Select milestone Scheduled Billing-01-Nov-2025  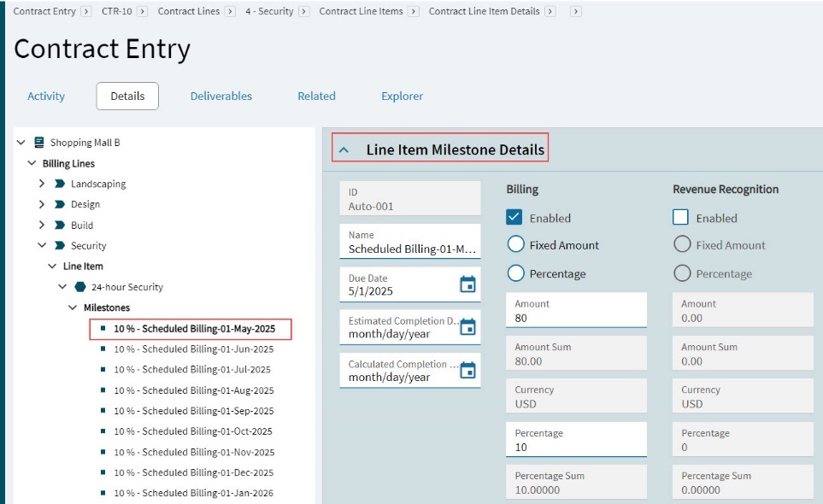194,453
